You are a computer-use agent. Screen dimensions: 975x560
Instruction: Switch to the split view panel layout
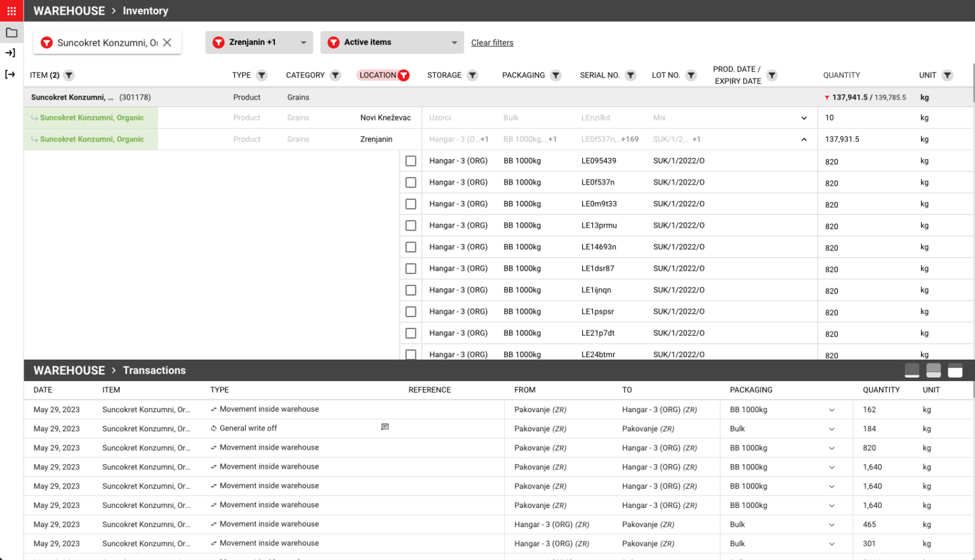(x=934, y=370)
